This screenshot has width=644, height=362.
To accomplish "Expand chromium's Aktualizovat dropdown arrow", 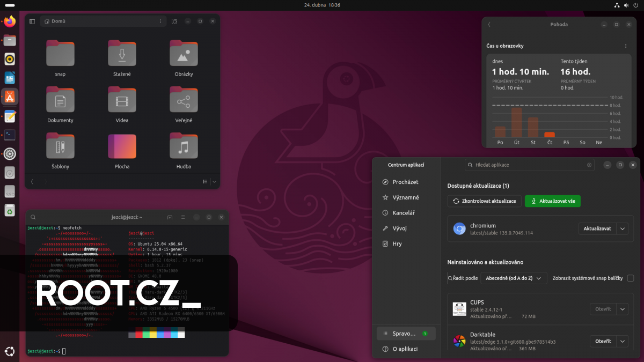I will point(623,228).
